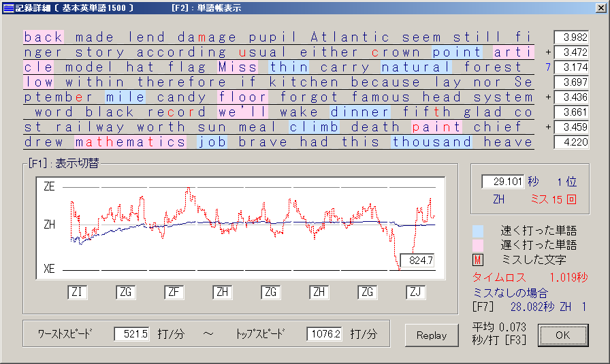The image size is (610, 364).
Task: Click the word 'kitchen' in the text
Action: coord(304,82)
